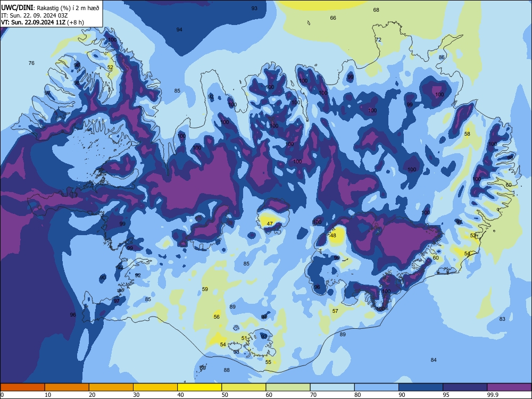Click the '99.9' legend tick label
Viewport: 532px width, 399px height.
(x=492, y=395)
